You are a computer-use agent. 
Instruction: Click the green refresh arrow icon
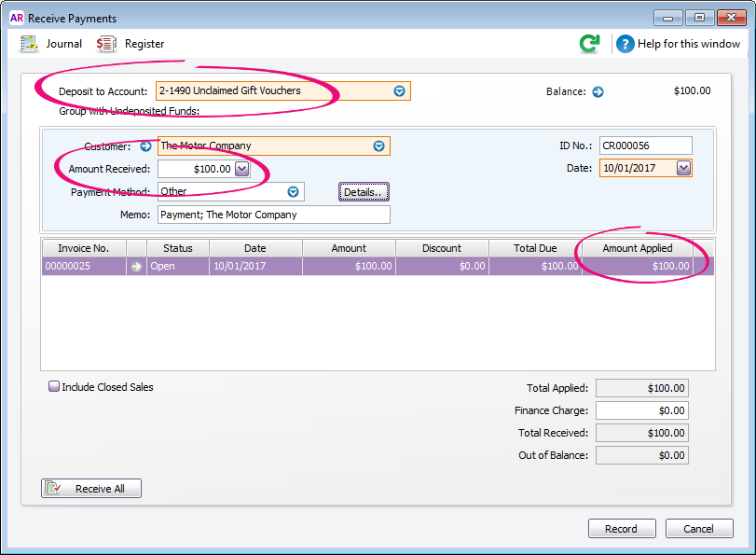589,44
